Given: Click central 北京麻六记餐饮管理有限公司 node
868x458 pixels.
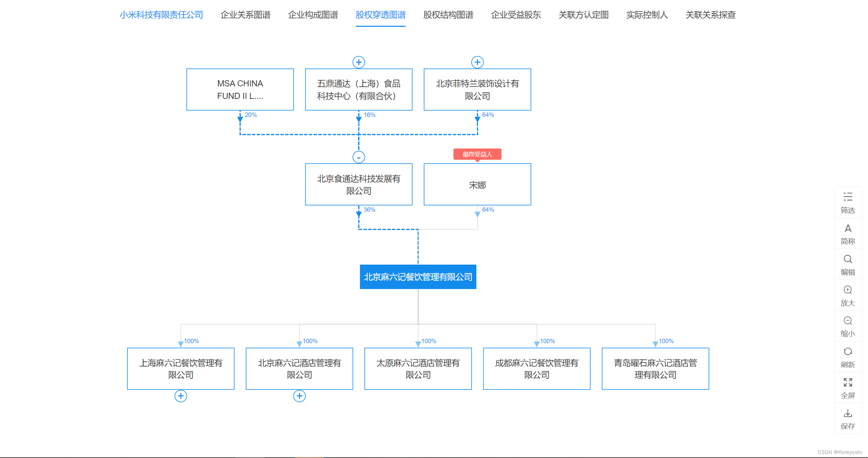Looking at the screenshot, I should 418,277.
